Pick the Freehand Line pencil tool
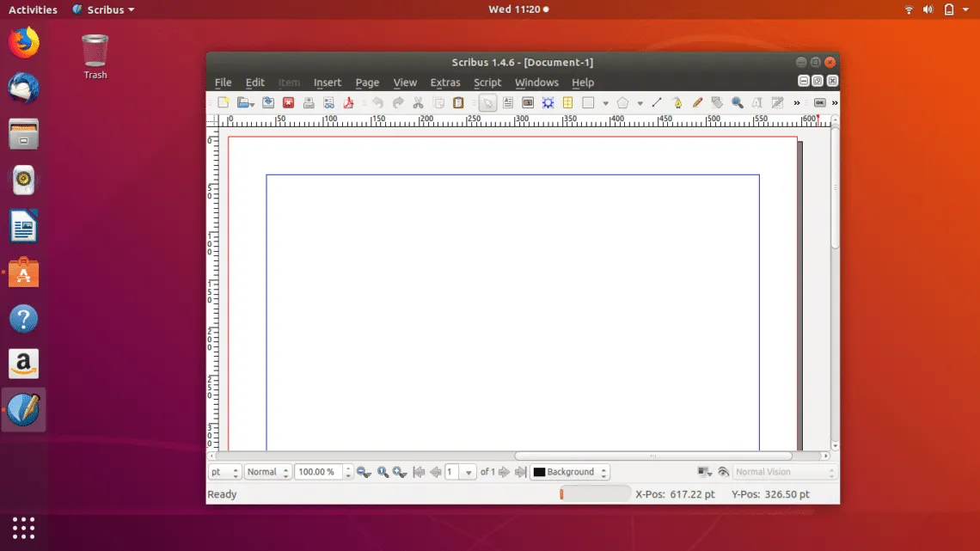The width and height of the screenshot is (980, 551). click(x=697, y=103)
